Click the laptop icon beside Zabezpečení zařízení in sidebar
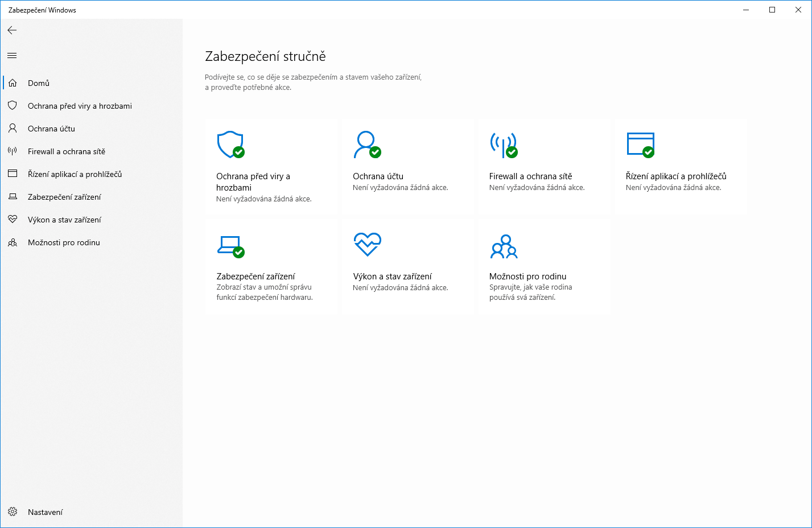The image size is (812, 528). [x=13, y=197]
